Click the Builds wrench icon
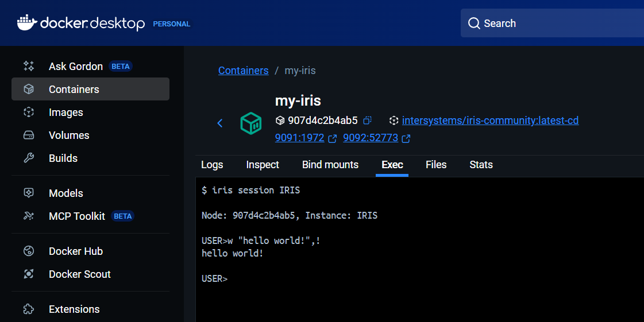 pyautogui.click(x=29, y=158)
